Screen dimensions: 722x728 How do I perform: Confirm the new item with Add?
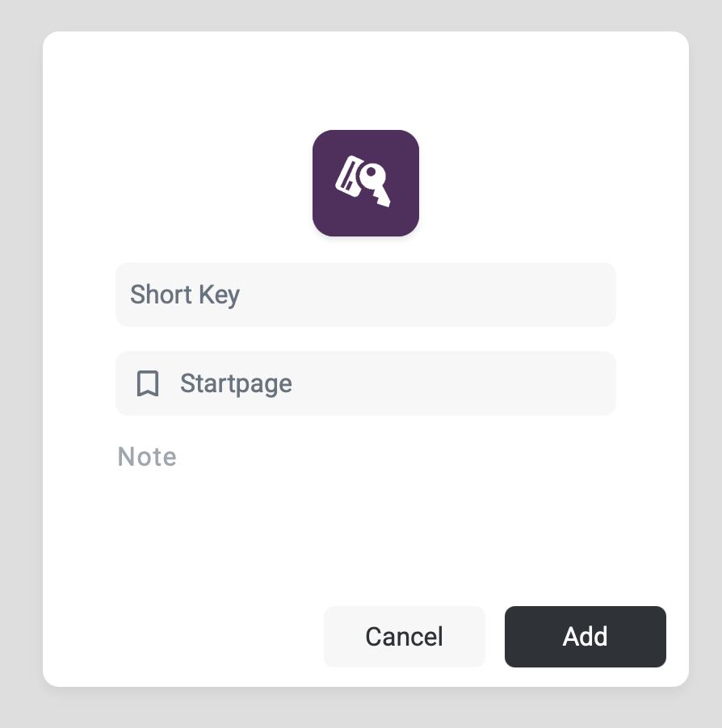pos(585,637)
